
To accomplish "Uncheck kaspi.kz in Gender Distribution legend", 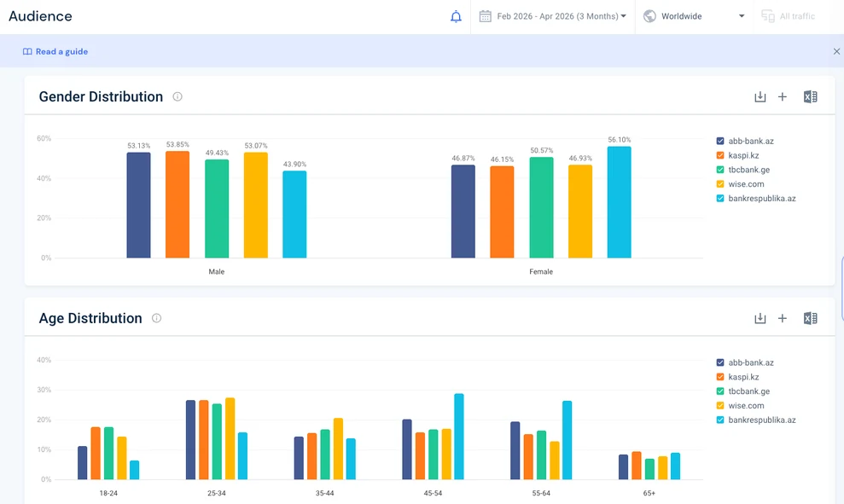I will 720,155.
